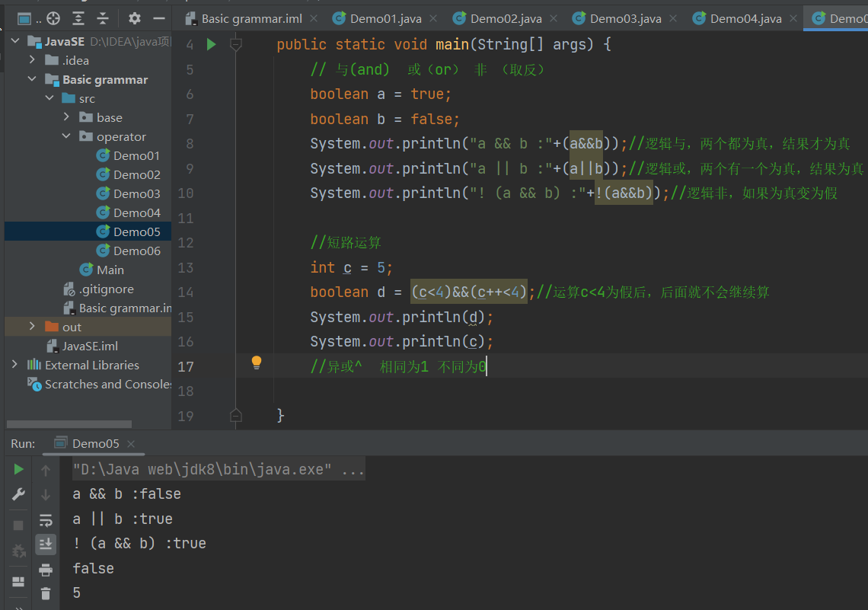Switch to Demo03.java editor tab

(624, 18)
